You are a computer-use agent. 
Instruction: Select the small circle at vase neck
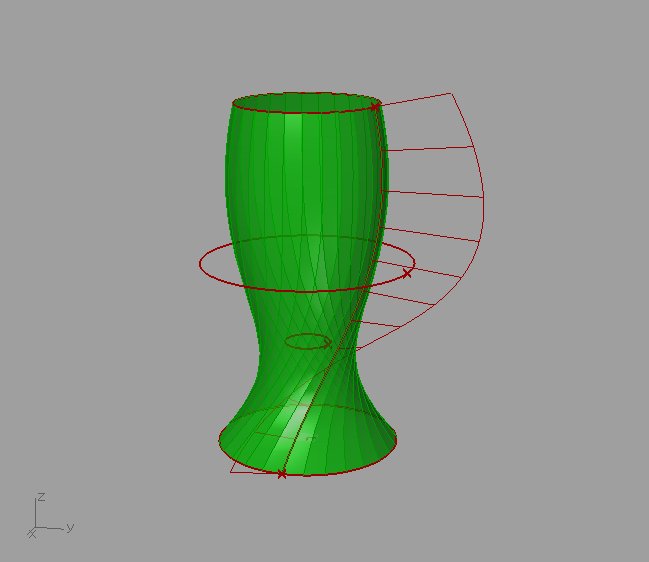(307, 342)
